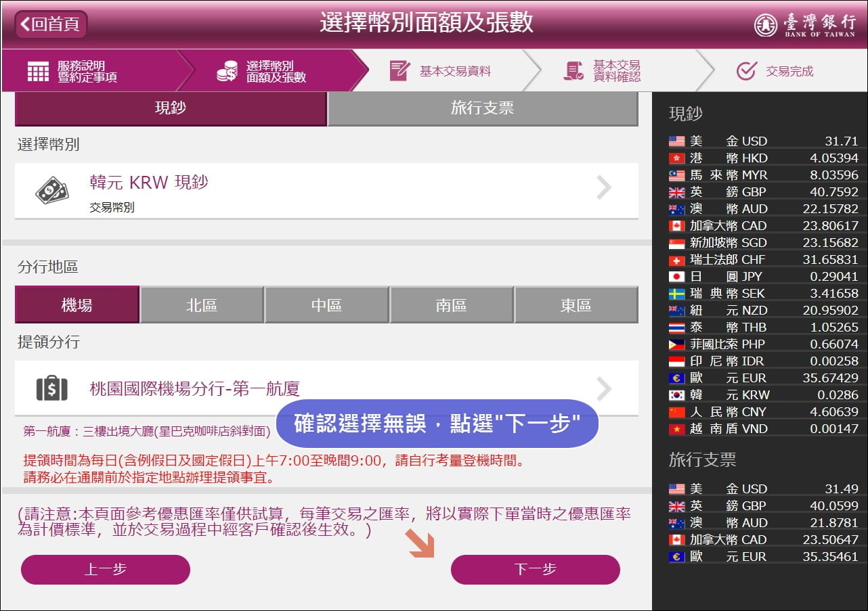Viewport: 868px width, 611px height.
Task: Select the 中區 branch region
Action: point(326,305)
